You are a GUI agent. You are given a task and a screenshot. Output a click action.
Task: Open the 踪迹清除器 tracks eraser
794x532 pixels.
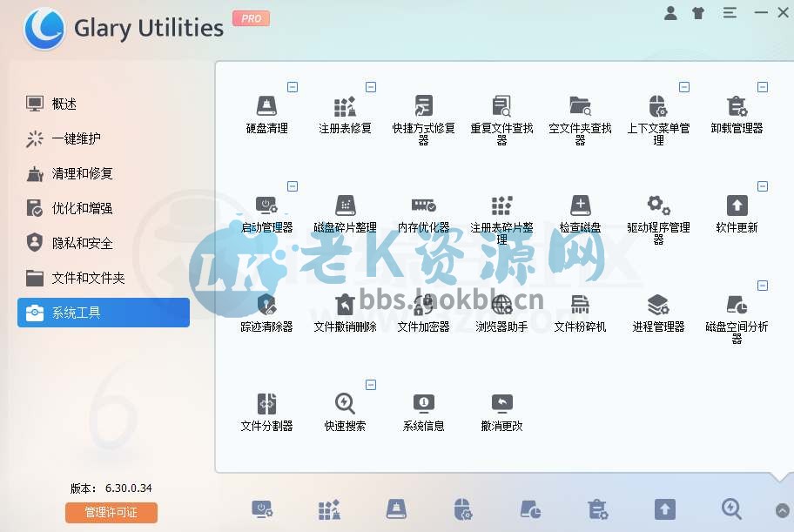pyautogui.click(x=267, y=313)
